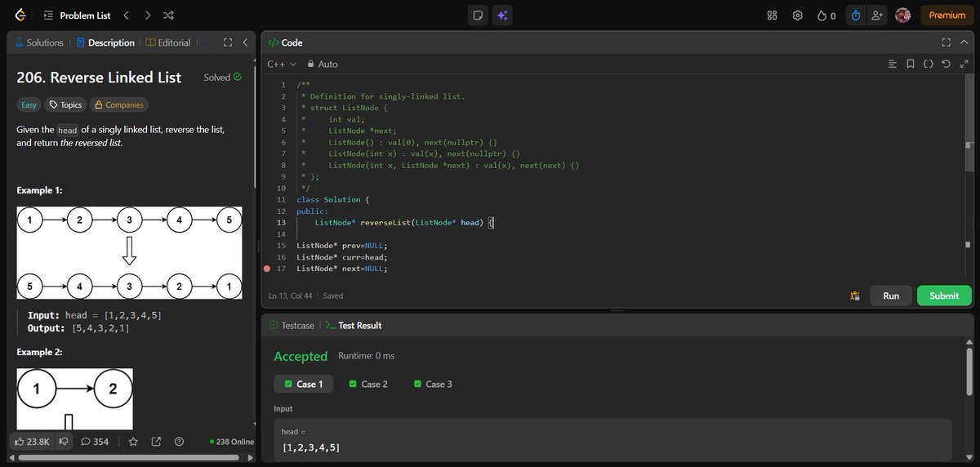Collapse the description panel with left chevron
The height and width of the screenshot is (467, 980).
click(x=244, y=42)
